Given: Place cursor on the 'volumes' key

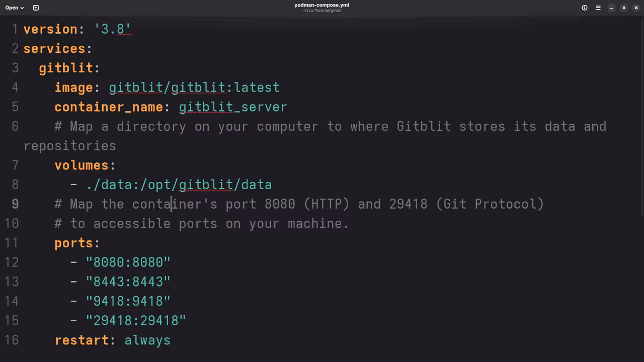Looking at the screenshot, I should coord(82,165).
